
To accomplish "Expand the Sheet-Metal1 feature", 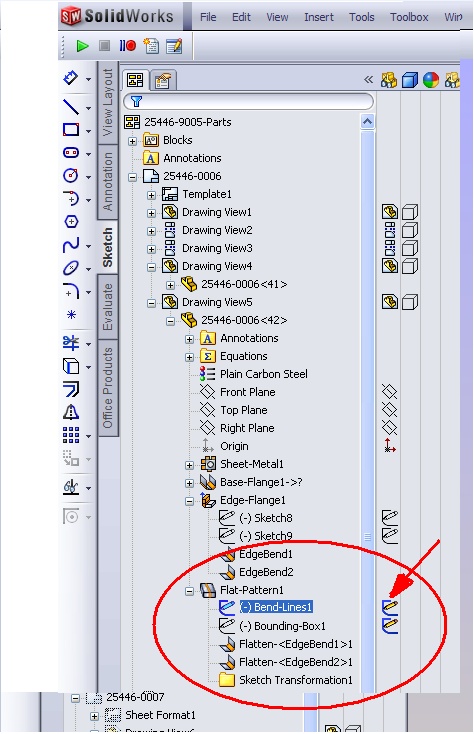I will pyautogui.click(x=189, y=465).
